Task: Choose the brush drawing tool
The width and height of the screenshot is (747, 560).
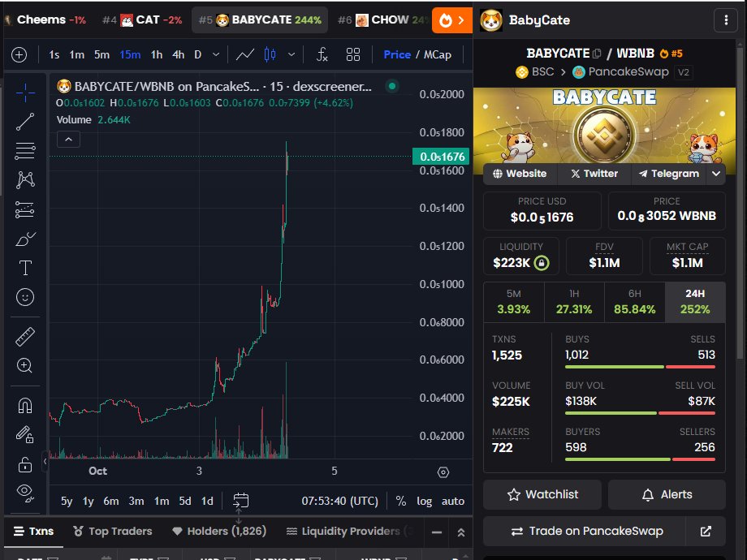Action: (25, 239)
